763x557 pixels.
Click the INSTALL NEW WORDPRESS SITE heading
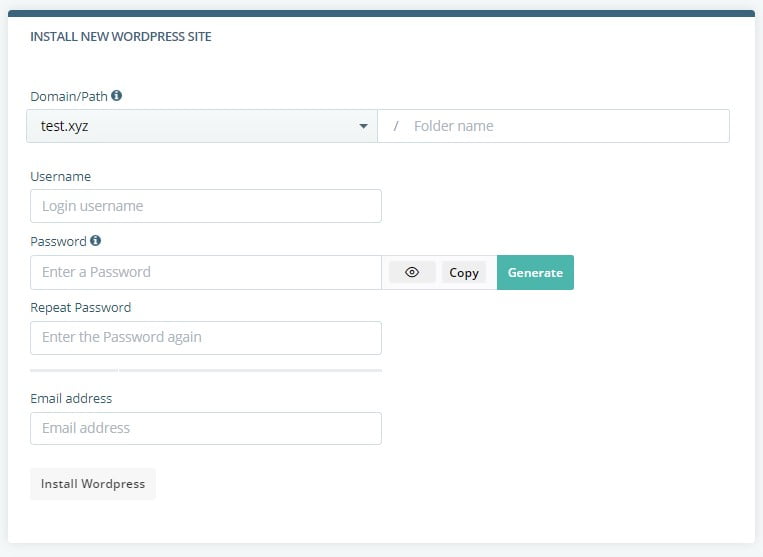(121, 36)
